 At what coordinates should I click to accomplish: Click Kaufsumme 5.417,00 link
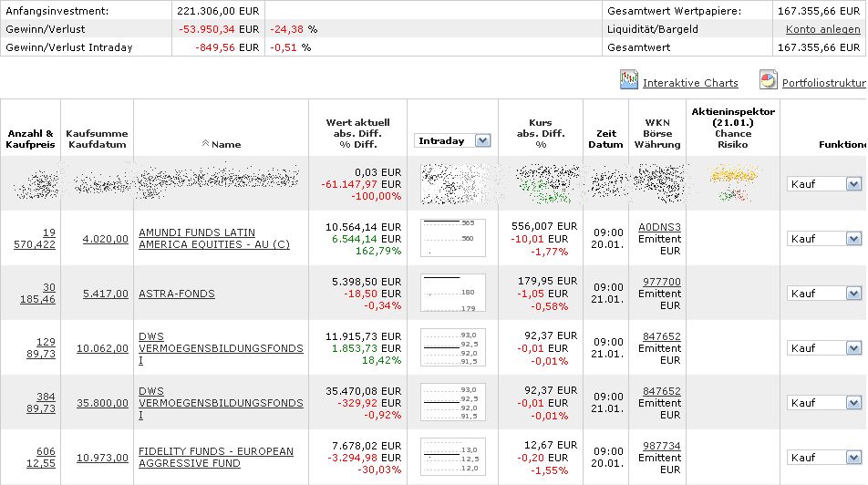105,294
